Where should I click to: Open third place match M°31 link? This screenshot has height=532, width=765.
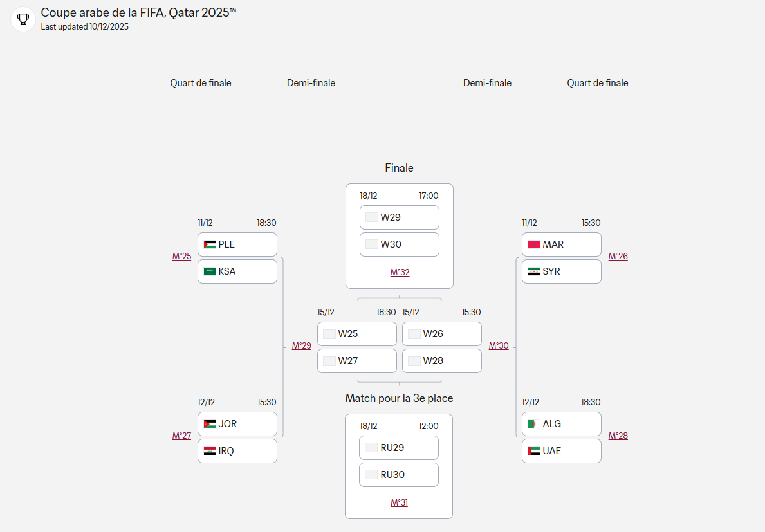click(x=399, y=502)
